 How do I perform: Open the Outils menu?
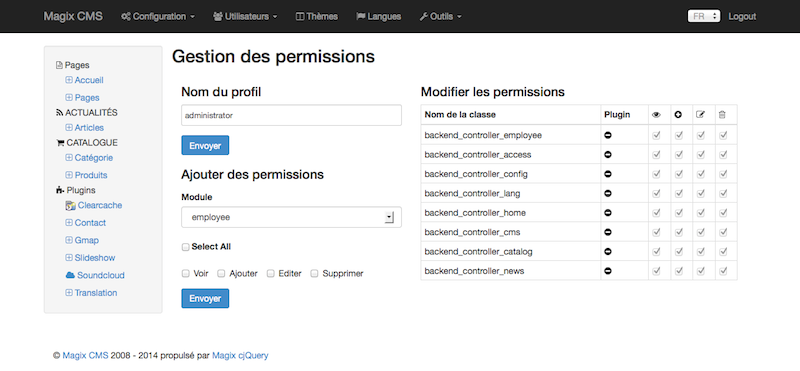(440, 16)
